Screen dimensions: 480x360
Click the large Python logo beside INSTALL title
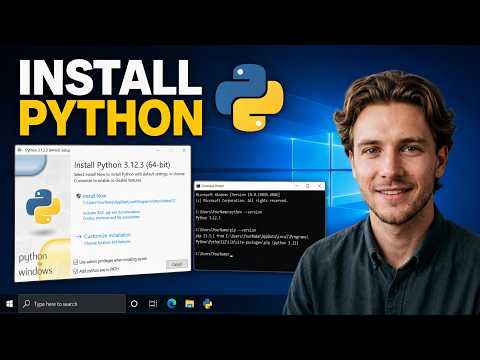250,97
